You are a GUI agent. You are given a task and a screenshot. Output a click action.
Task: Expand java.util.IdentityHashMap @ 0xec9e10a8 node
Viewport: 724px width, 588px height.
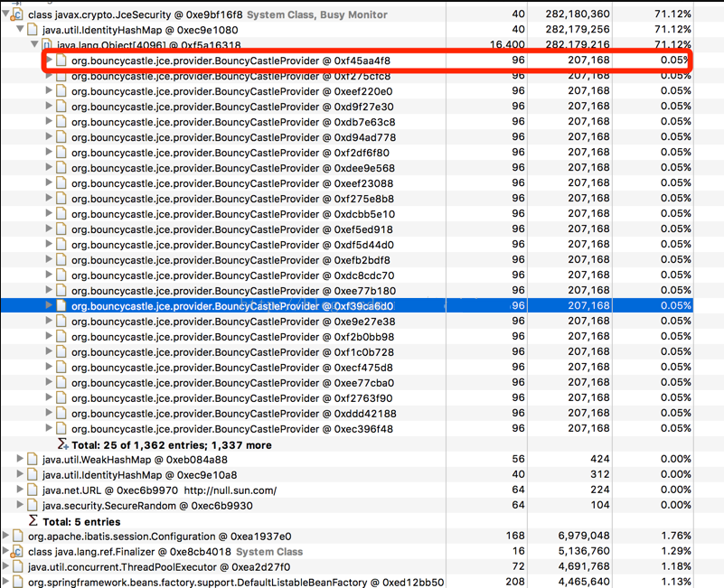(x=20, y=473)
